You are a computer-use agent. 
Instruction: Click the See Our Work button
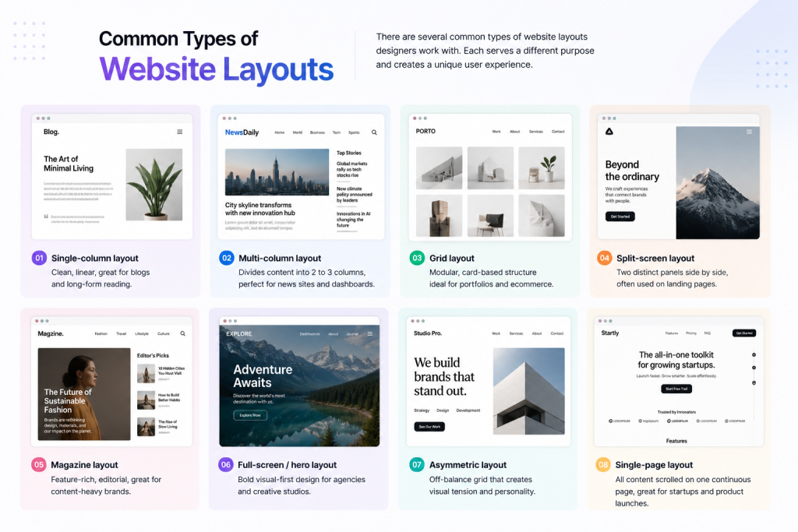429,427
